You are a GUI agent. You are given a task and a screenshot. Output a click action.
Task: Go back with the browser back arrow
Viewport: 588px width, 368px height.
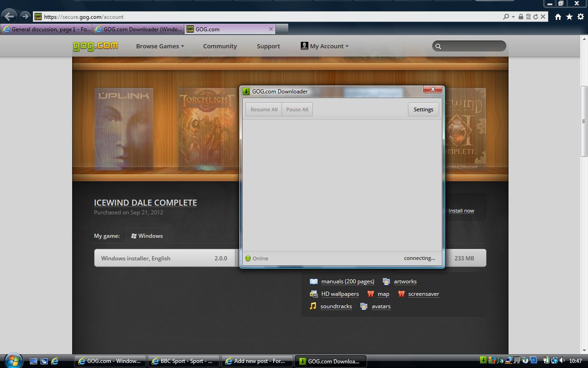click(9, 17)
